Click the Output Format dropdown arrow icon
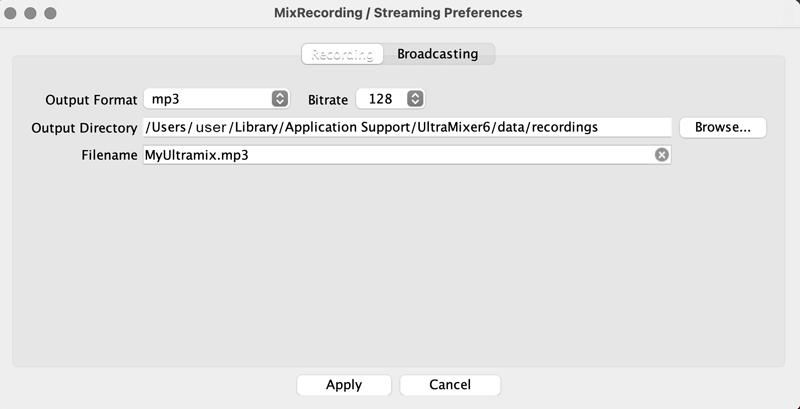Image resolution: width=800 pixels, height=409 pixels. 280,99
